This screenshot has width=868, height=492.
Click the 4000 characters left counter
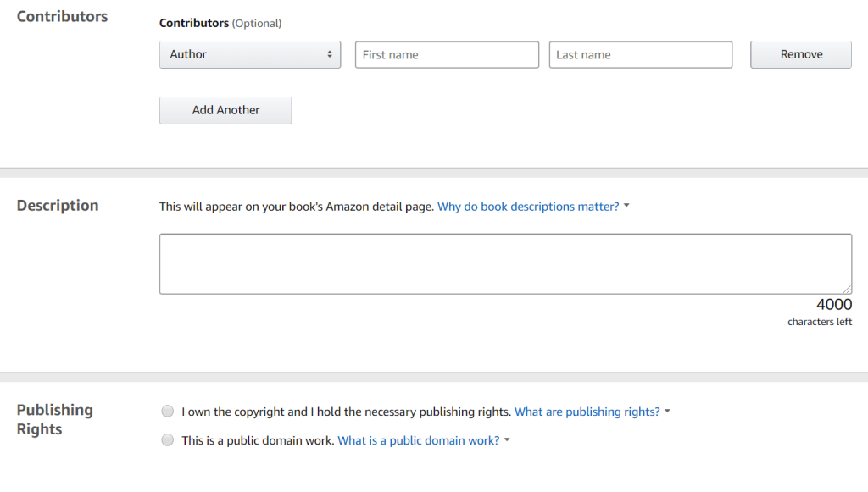coord(833,305)
